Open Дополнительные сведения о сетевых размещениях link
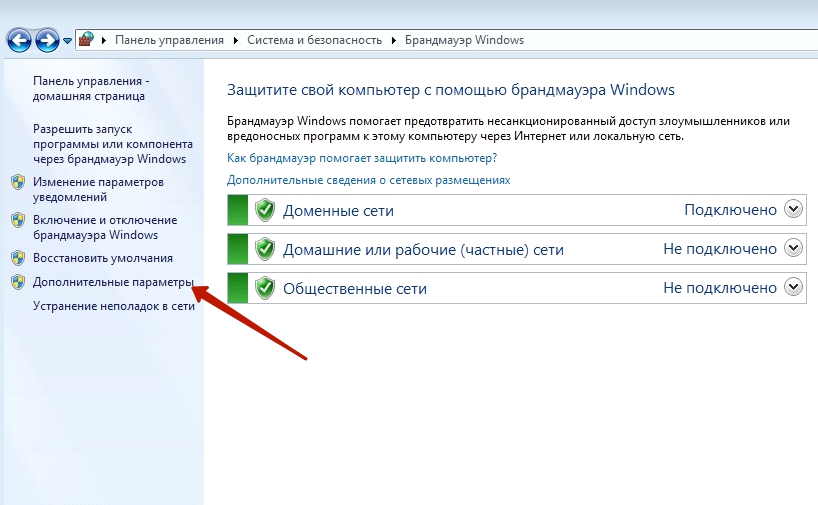The width and height of the screenshot is (818, 505). click(368, 180)
